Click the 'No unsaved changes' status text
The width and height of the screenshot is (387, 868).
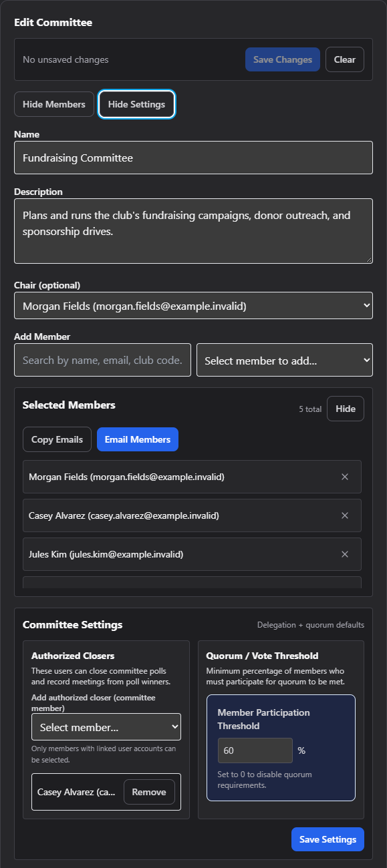pyautogui.click(x=66, y=59)
